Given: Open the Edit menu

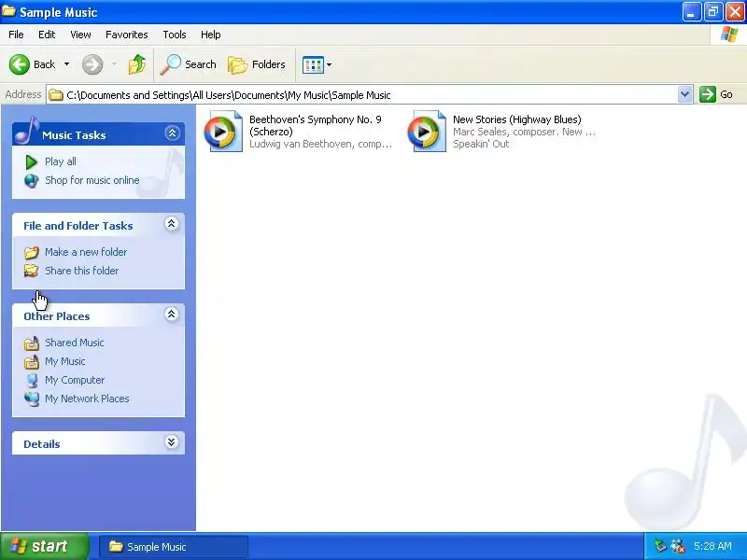Looking at the screenshot, I should coord(47,35).
